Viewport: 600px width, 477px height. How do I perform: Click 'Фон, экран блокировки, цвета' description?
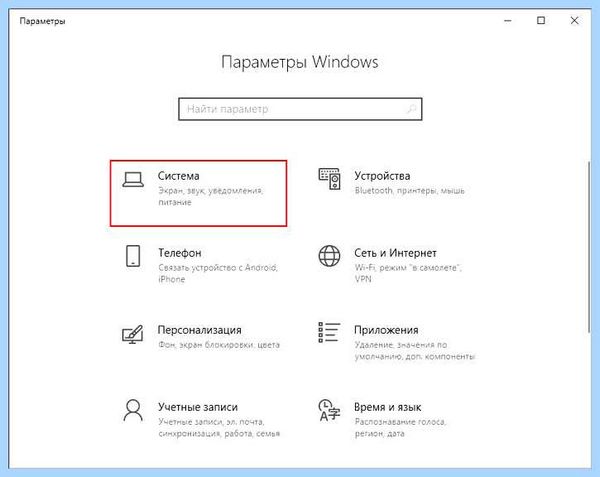(219, 345)
